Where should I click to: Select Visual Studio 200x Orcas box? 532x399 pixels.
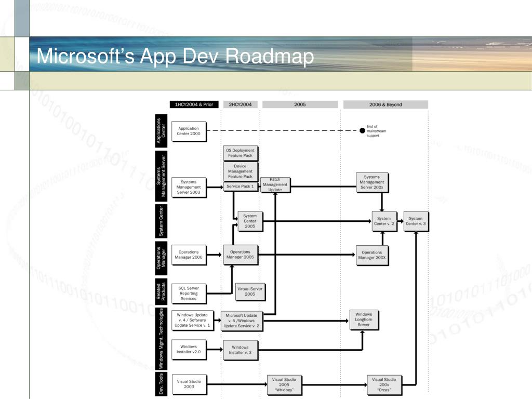click(x=384, y=385)
